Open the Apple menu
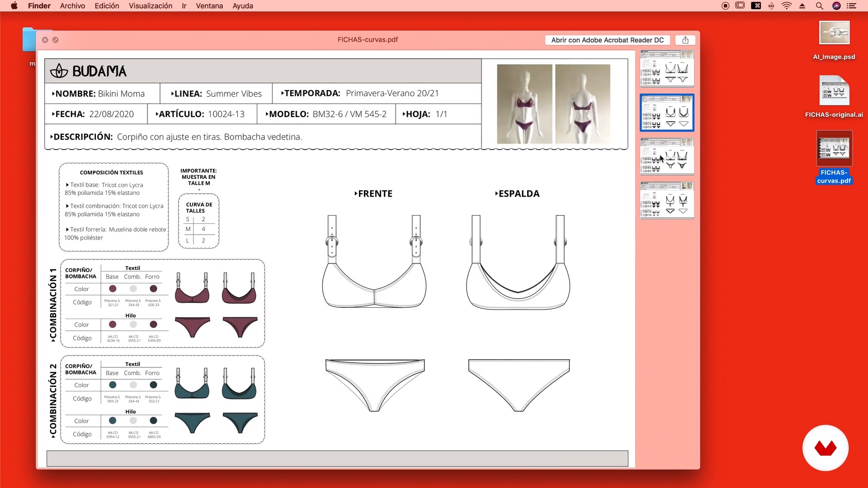Image resolution: width=868 pixels, height=488 pixels. pos(14,6)
